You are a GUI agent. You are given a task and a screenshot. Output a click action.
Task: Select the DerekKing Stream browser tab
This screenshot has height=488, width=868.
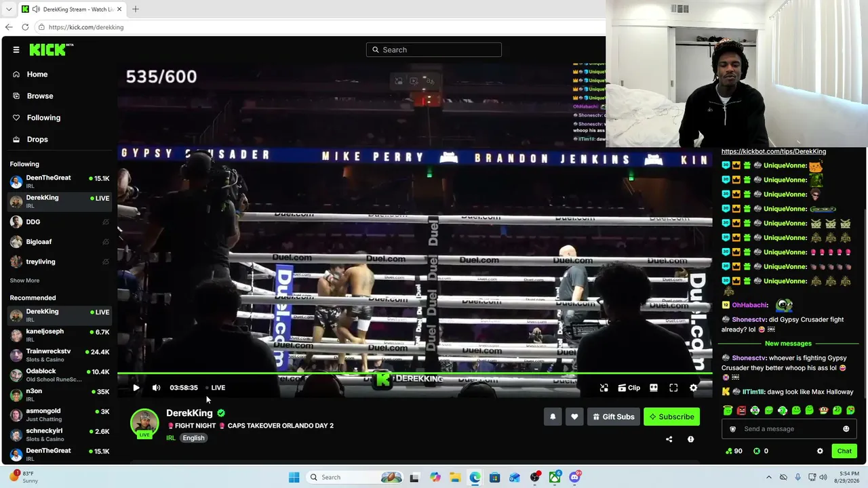(72, 9)
